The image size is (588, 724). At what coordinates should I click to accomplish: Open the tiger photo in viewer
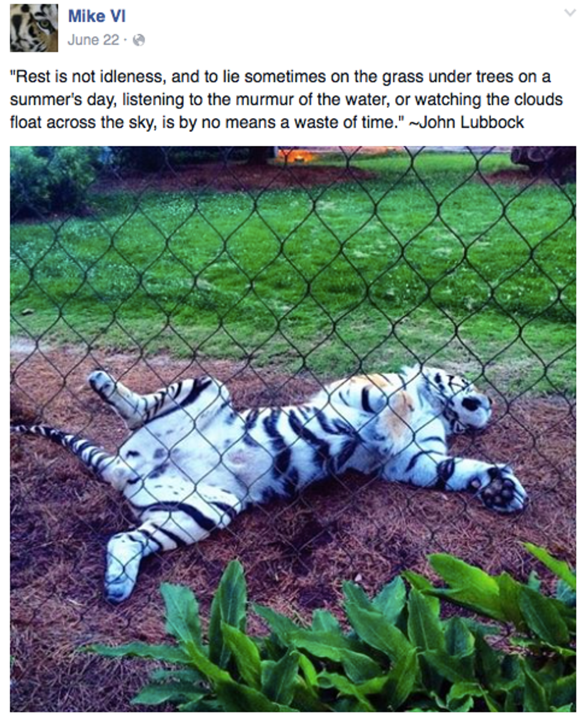293,429
